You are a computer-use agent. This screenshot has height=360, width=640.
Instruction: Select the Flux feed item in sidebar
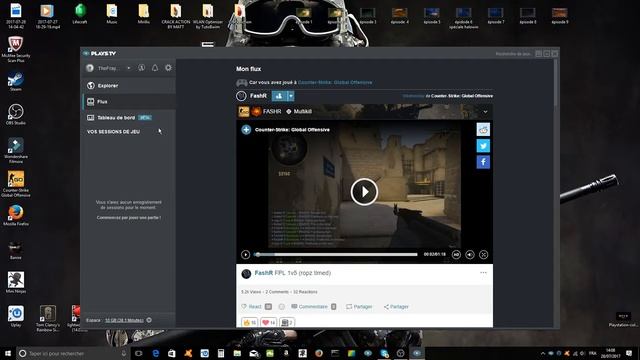pyautogui.click(x=129, y=102)
